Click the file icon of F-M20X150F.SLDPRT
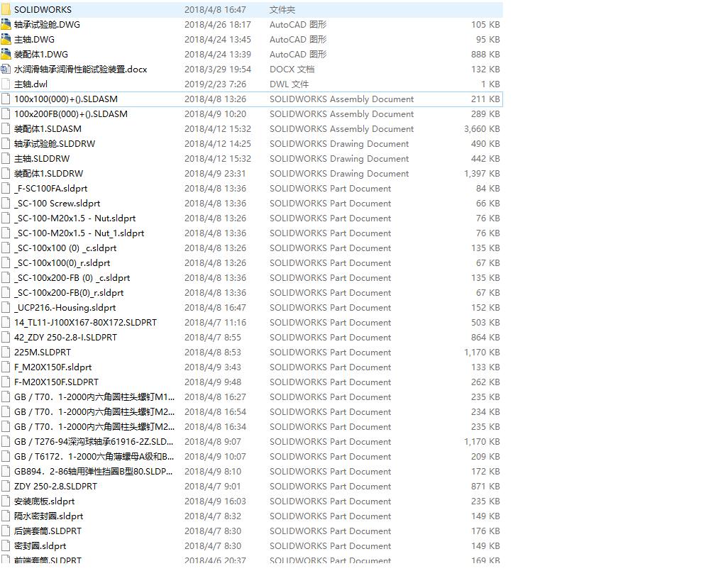This screenshot has width=728, height=571. (6, 382)
